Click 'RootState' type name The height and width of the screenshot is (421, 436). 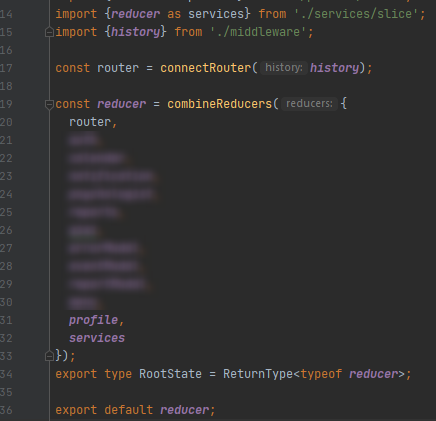pos(170,374)
